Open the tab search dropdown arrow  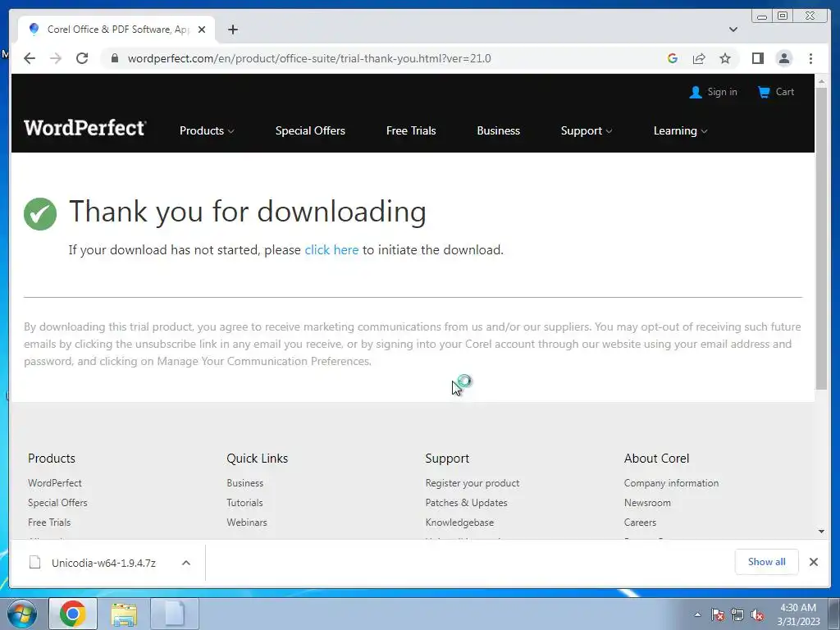click(733, 30)
